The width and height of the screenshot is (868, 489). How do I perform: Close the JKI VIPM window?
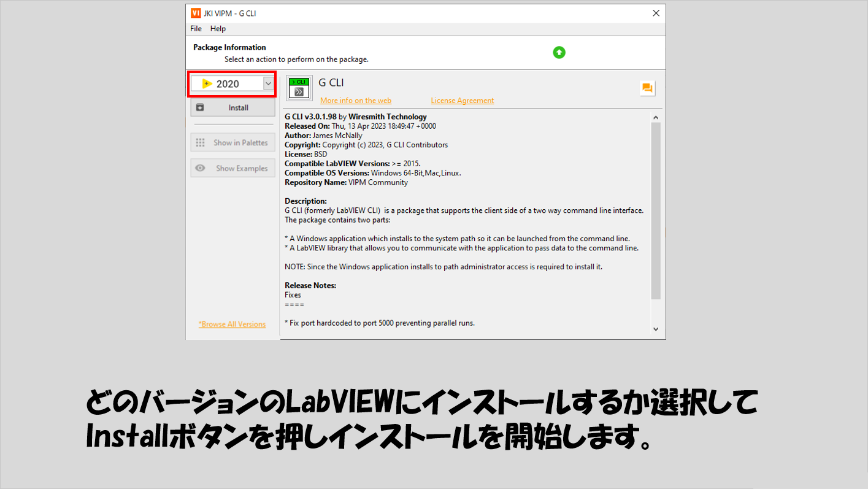pos(656,13)
